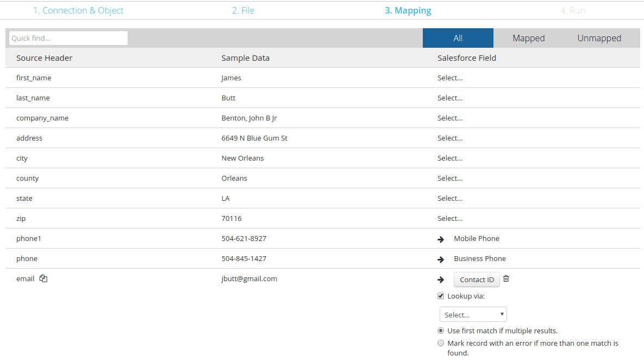644x362 pixels.
Task: Open Salesforce field Select for county
Action: pyautogui.click(x=450, y=179)
